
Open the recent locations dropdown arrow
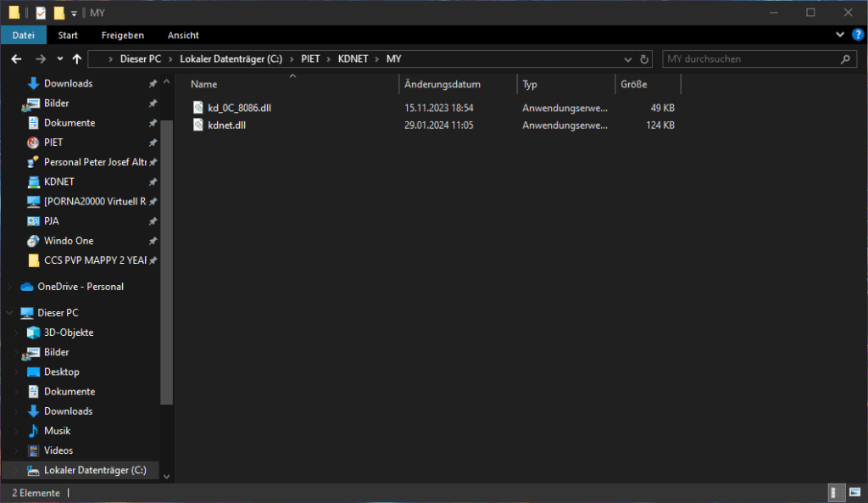(x=59, y=59)
